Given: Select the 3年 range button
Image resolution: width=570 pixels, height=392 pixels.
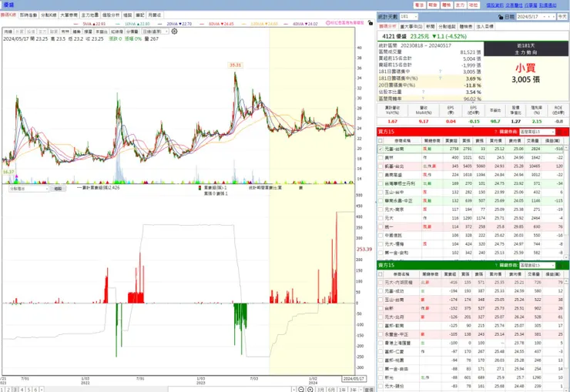Looking at the screenshot, I should click(x=353, y=390).
